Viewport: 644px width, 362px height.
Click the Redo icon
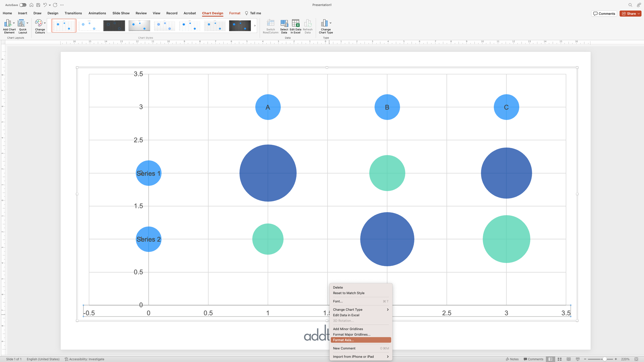pyautogui.click(x=55, y=5)
